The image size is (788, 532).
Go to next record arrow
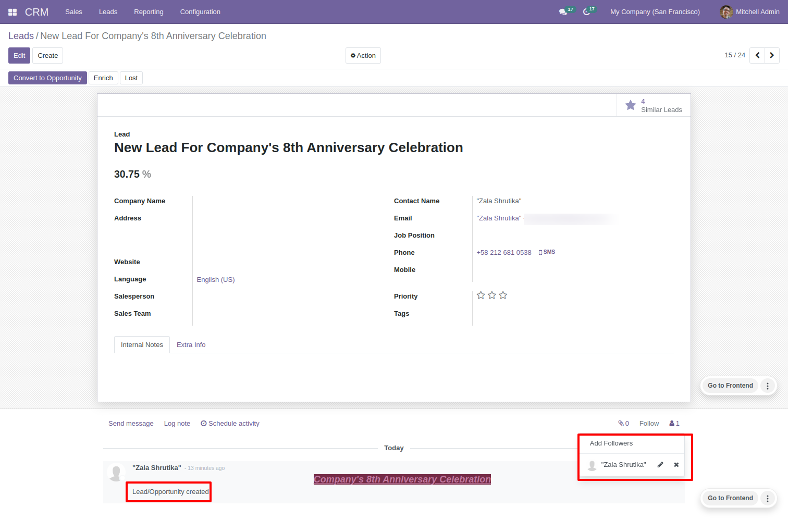[x=772, y=55]
